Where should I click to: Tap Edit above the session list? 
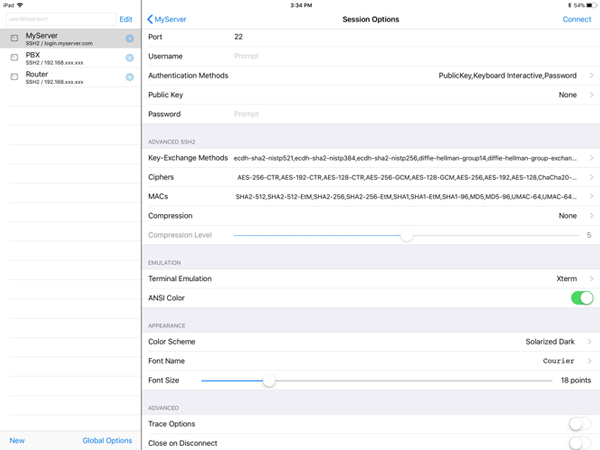(126, 19)
